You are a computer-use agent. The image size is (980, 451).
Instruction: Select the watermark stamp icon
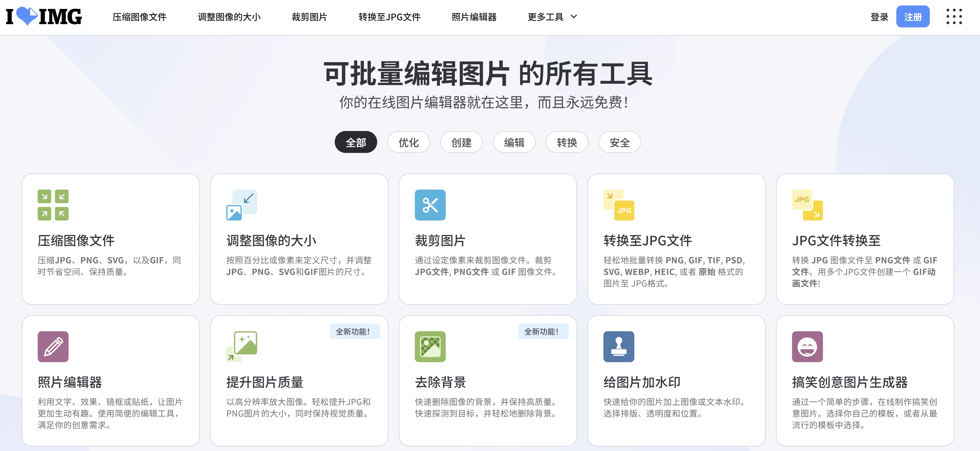tap(619, 346)
